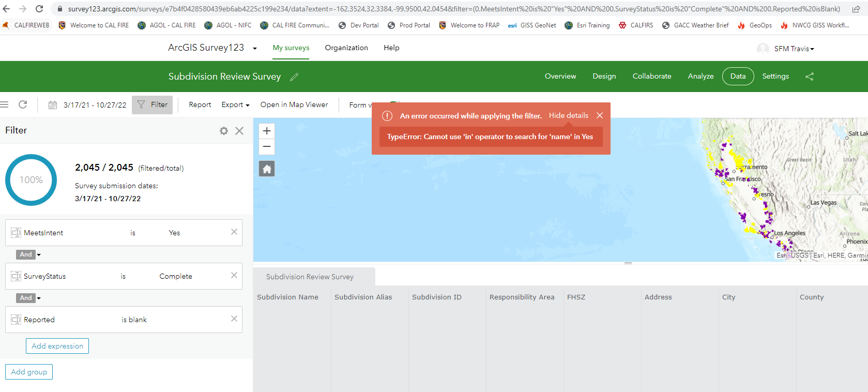The image size is (868, 392).
Task: Zoom out on the map
Action: click(x=267, y=147)
